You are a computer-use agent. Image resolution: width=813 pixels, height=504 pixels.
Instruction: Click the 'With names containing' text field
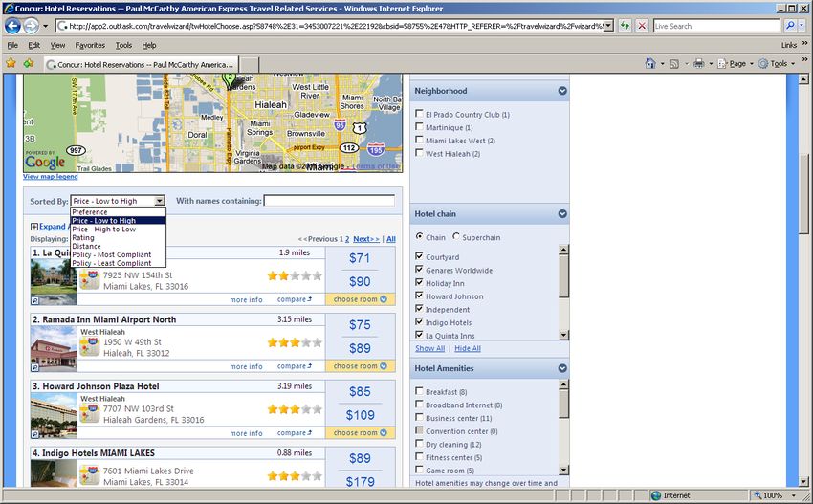click(x=329, y=201)
